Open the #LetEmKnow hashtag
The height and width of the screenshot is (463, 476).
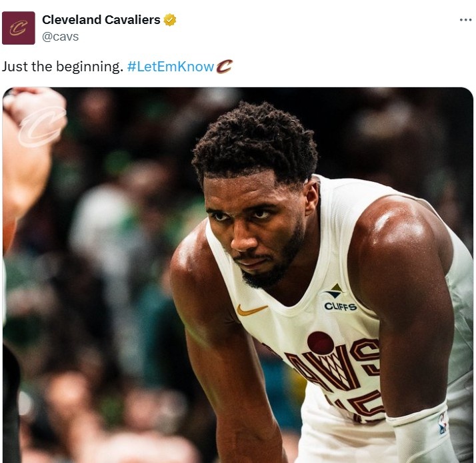coord(170,67)
